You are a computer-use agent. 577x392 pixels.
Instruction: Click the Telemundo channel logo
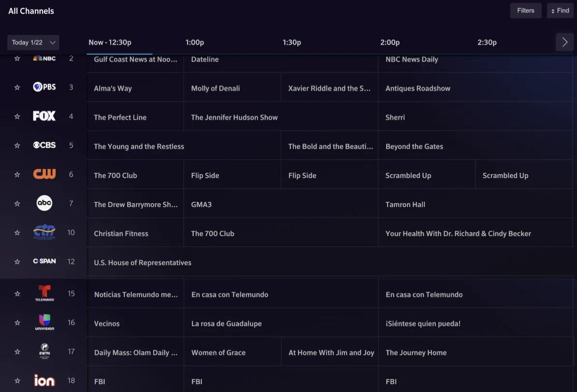tap(44, 293)
